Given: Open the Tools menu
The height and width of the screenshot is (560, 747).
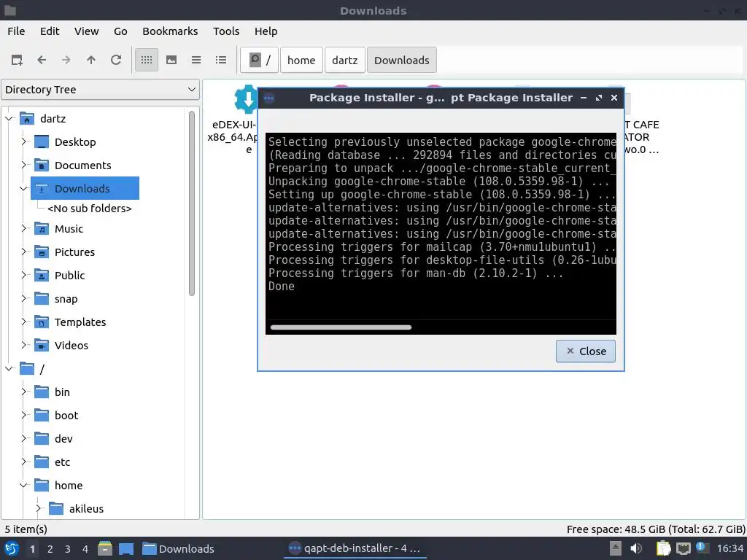Looking at the screenshot, I should pyautogui.click(x=226, y=31).
